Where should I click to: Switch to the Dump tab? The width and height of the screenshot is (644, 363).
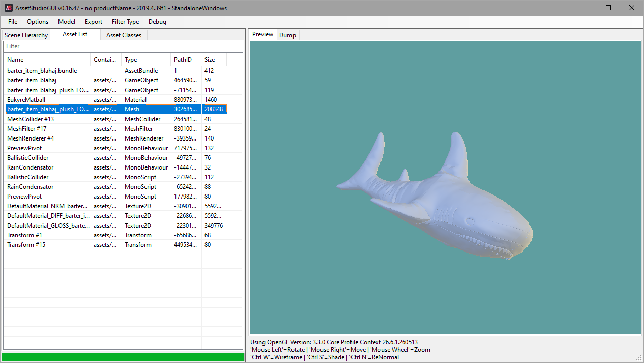click(287, 35)
